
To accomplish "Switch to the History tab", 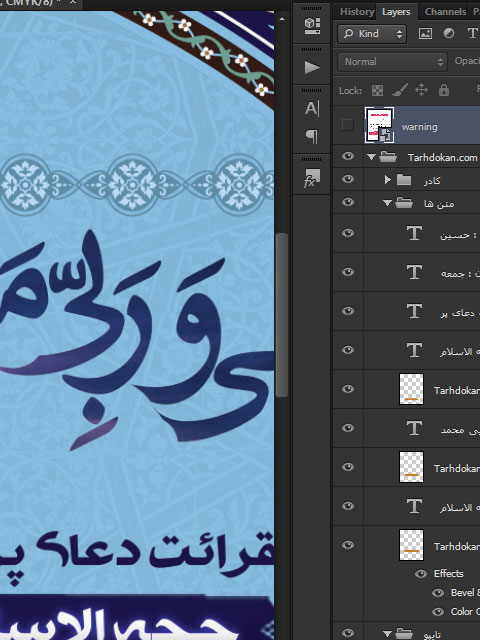I will click(357, 12).
